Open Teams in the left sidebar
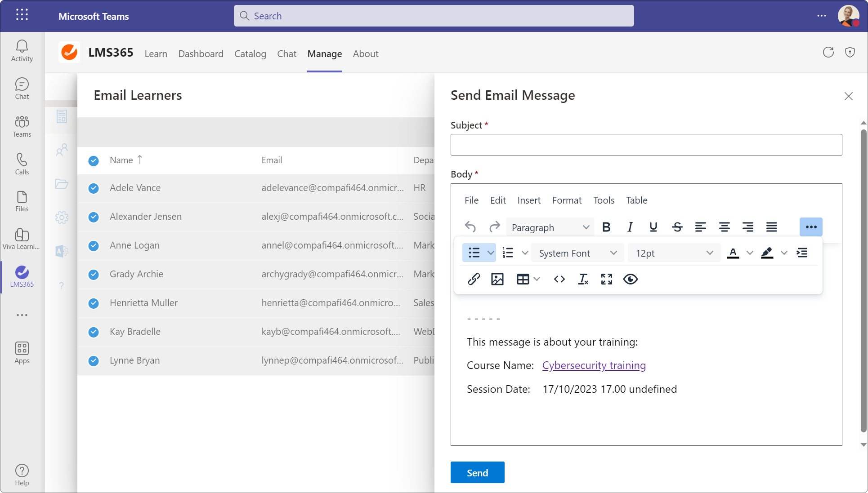 click(22, 126)
